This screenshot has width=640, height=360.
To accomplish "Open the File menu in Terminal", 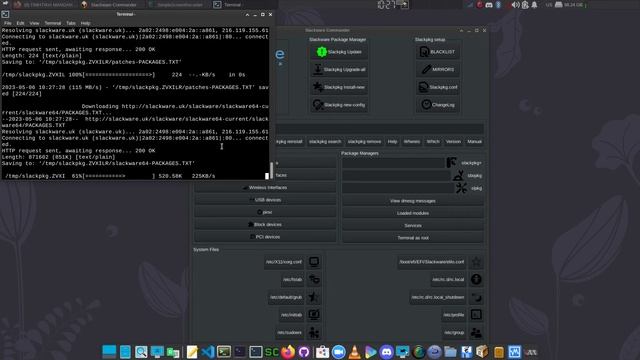I will coord(8,23).
